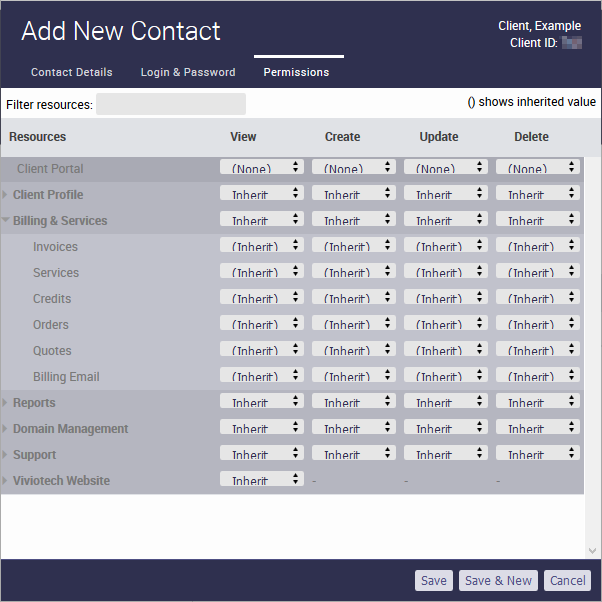Click the Billing Email resource label
The width and height of the screenshot is (602, 602).
[x=66, y=377]
